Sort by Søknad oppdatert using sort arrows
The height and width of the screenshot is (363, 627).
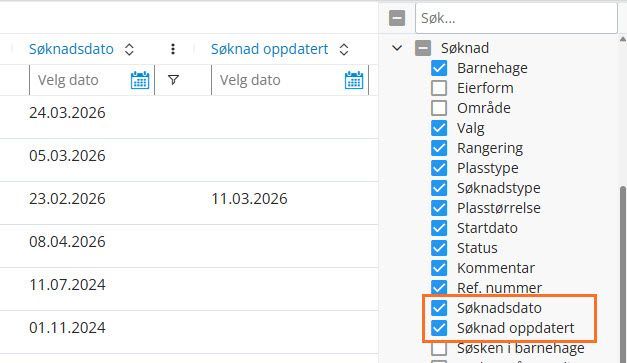[x=344, y=49]
